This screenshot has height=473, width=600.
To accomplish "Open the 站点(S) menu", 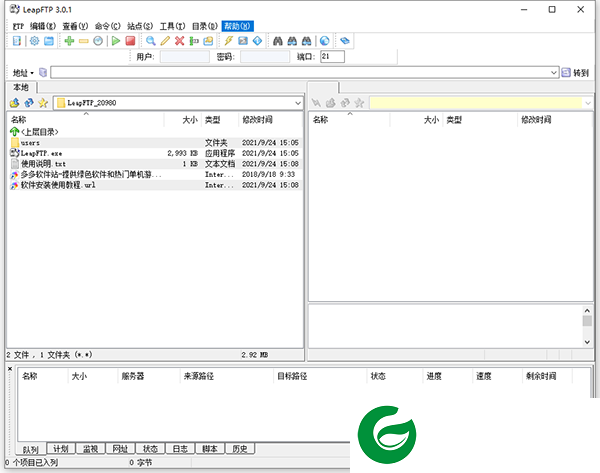I will click(x=140, y=26).
